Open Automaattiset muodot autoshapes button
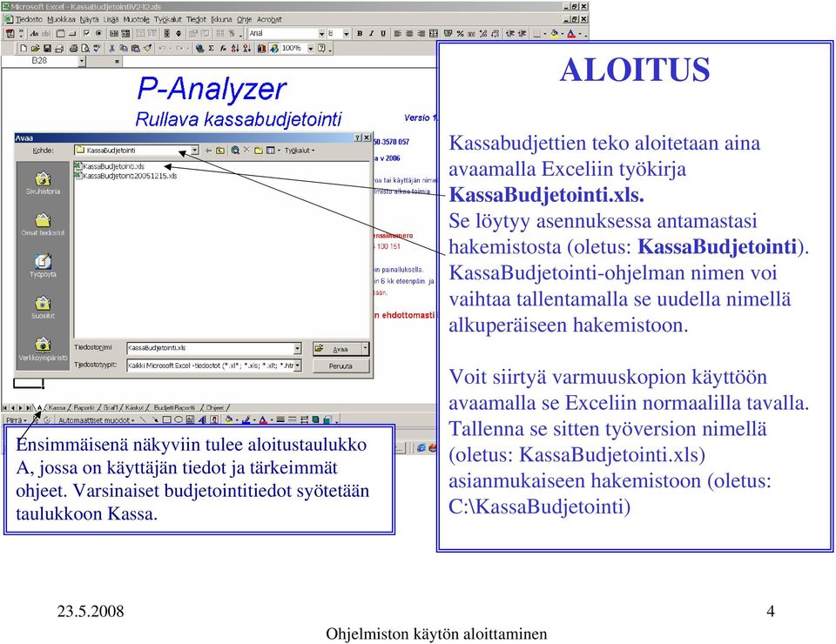The height and width of the screenshot is (644, 836). coord(96,420)
